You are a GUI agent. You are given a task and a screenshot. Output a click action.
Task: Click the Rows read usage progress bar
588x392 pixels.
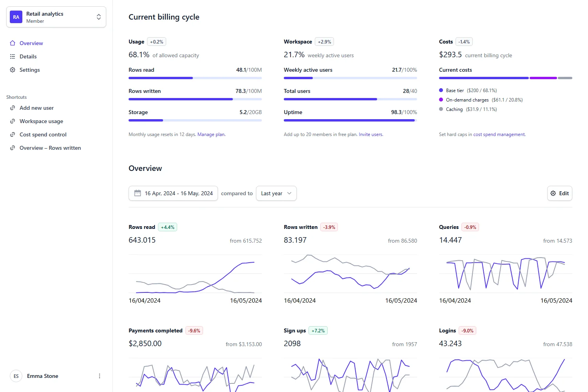pyautogui.click(x=195, y=78)
